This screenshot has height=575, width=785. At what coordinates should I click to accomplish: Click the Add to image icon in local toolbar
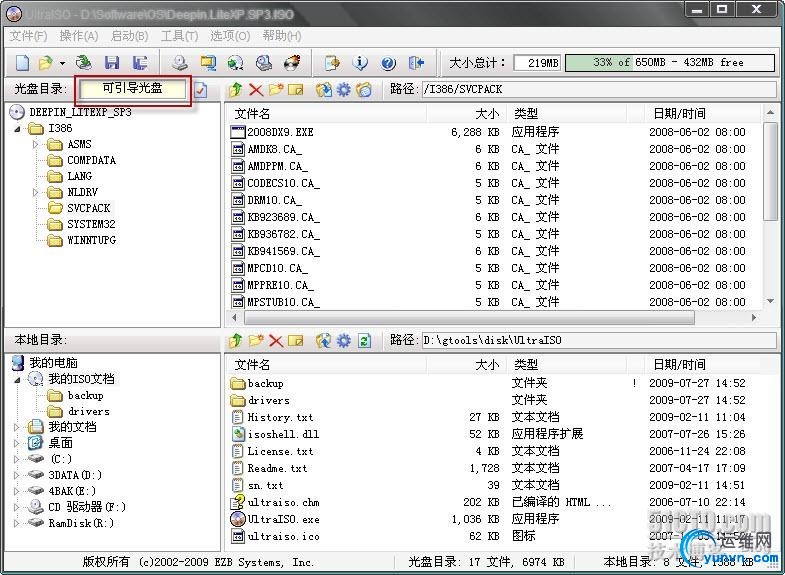(x=324, y=341)
